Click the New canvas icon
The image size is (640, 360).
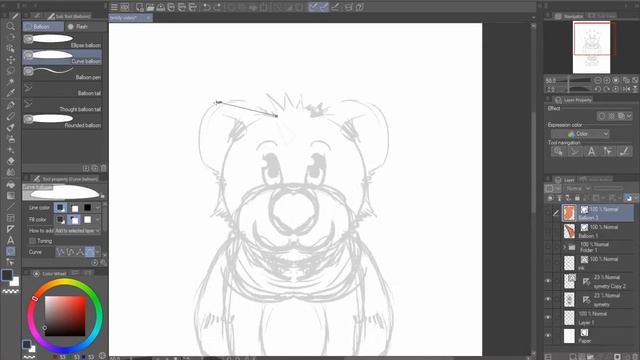coord(140,7)
